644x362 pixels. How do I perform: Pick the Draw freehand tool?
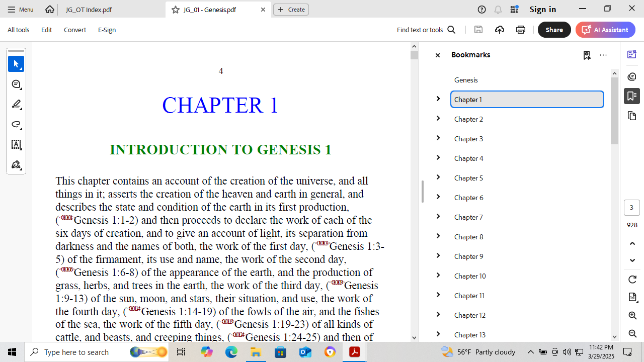[x=16, y=125]
